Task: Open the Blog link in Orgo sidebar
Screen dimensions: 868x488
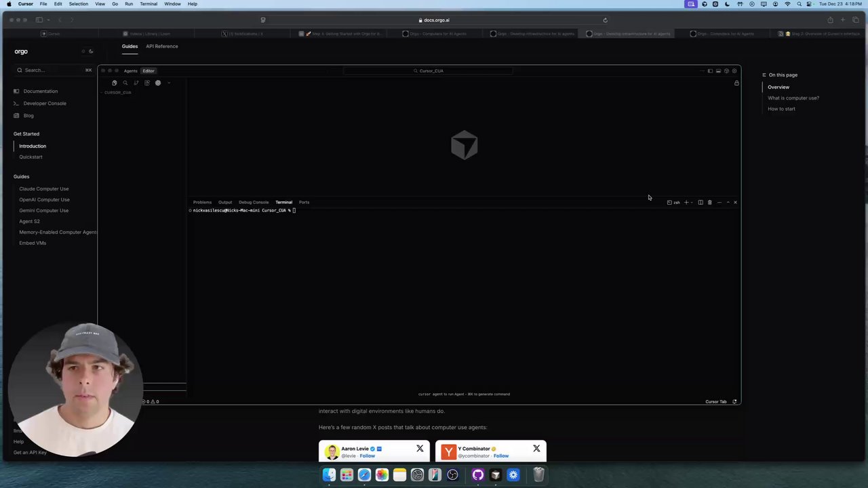Action: (28, 115)
